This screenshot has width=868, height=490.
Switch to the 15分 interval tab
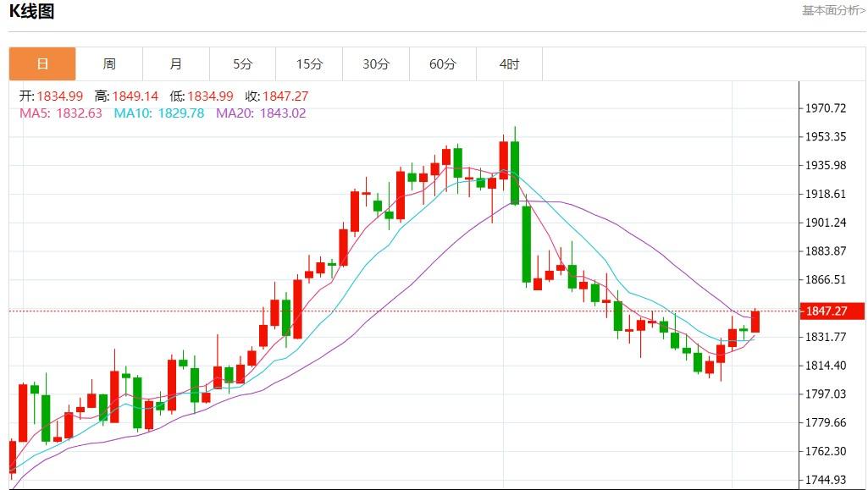pyautogui.click(x=309, y=64)
